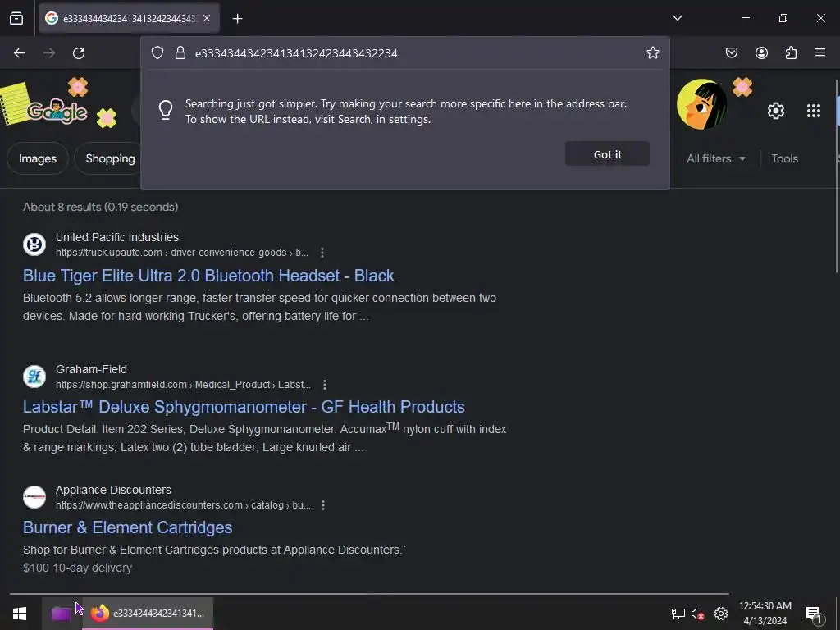
Task: Open purple folder app in taskbar
Action: (x=61, y=614)
